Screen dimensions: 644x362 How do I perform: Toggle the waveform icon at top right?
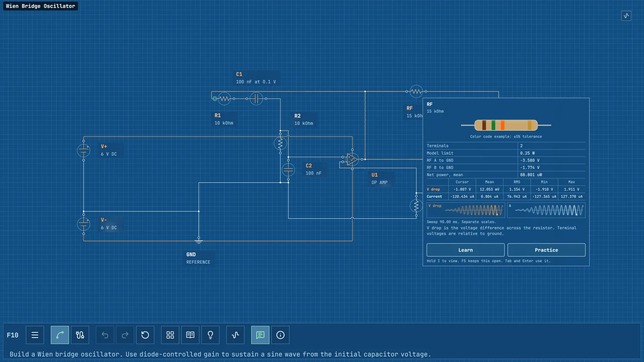pyautogui.click(x=626, y=16)
